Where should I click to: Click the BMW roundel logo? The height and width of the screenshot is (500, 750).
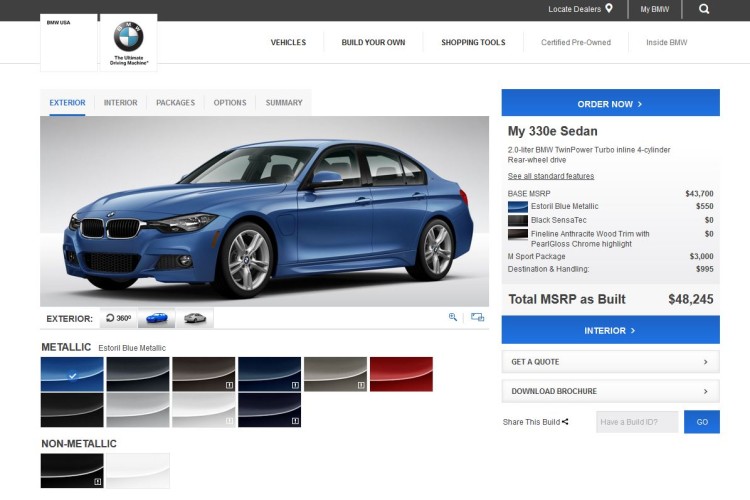coord(128,36)
